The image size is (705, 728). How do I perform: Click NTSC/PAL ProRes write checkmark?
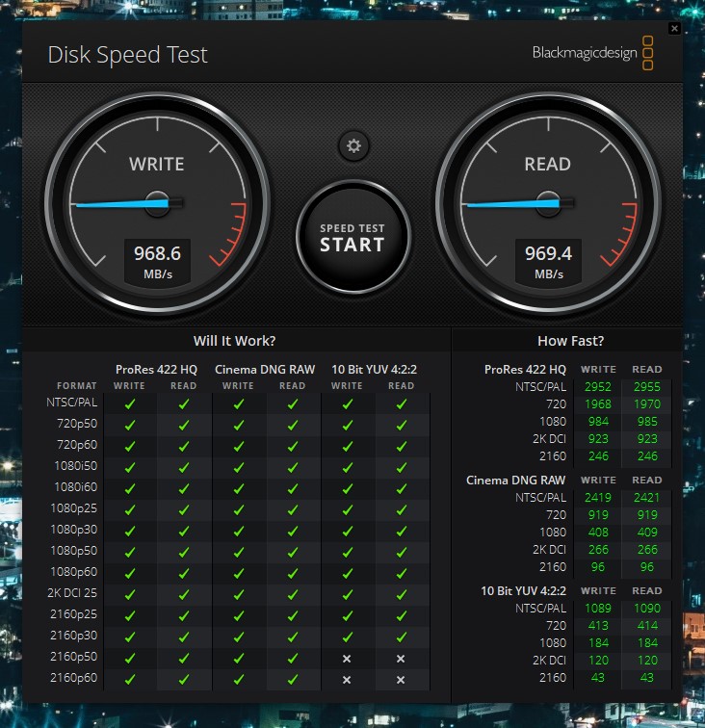(130, 403)
